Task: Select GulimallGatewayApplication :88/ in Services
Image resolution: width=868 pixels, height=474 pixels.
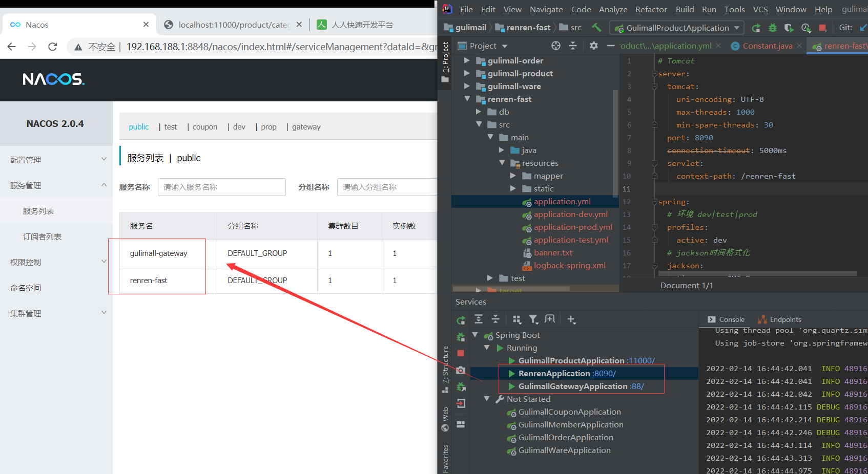Action: pyautogui.click(x=581, y=386)
